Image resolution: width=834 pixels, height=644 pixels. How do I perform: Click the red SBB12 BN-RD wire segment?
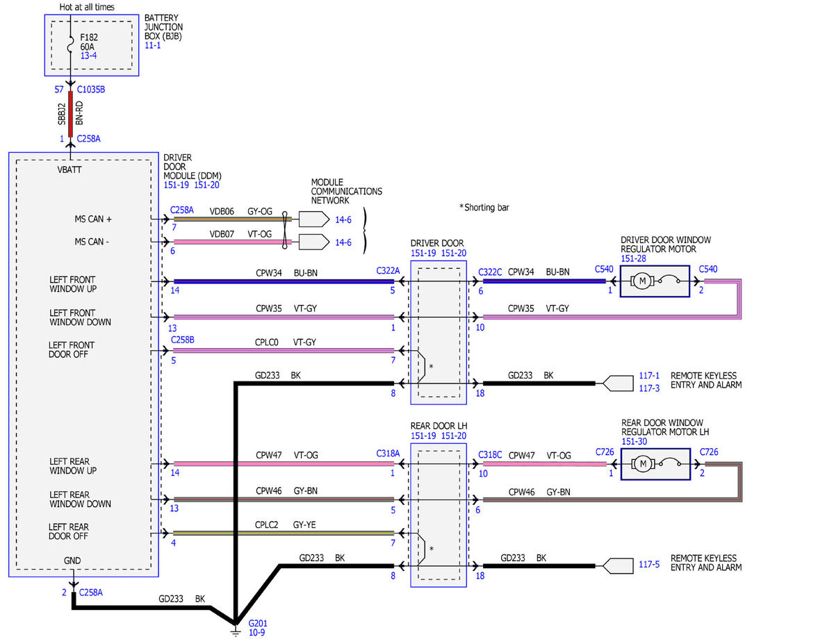pos(71,113)
